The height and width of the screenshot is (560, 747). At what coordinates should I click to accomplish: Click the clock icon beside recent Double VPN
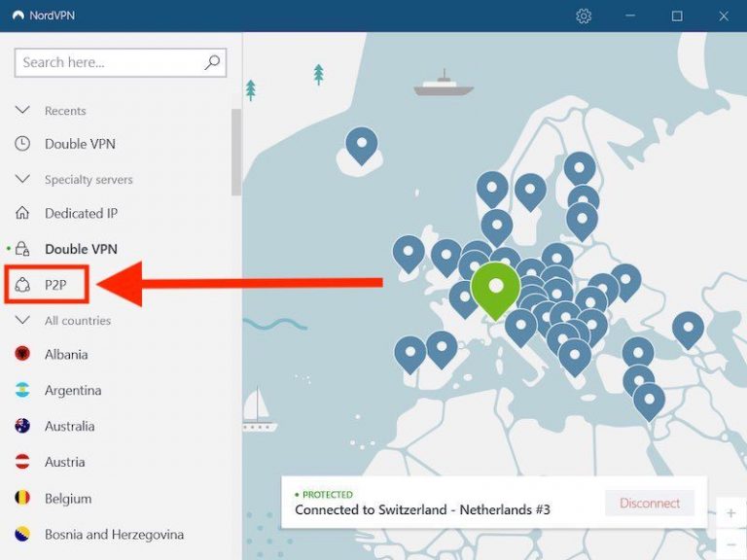click(x=22, y=144)
